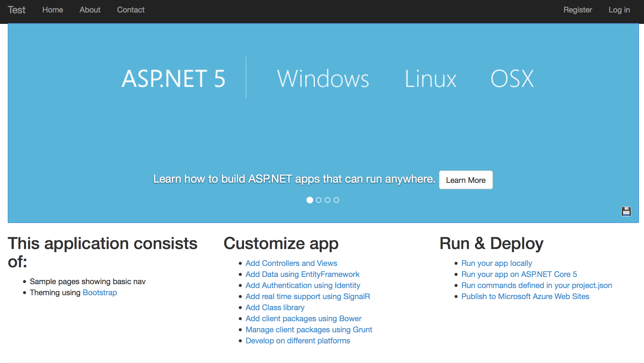Open Add real time support using SignalR

point(308,296)
